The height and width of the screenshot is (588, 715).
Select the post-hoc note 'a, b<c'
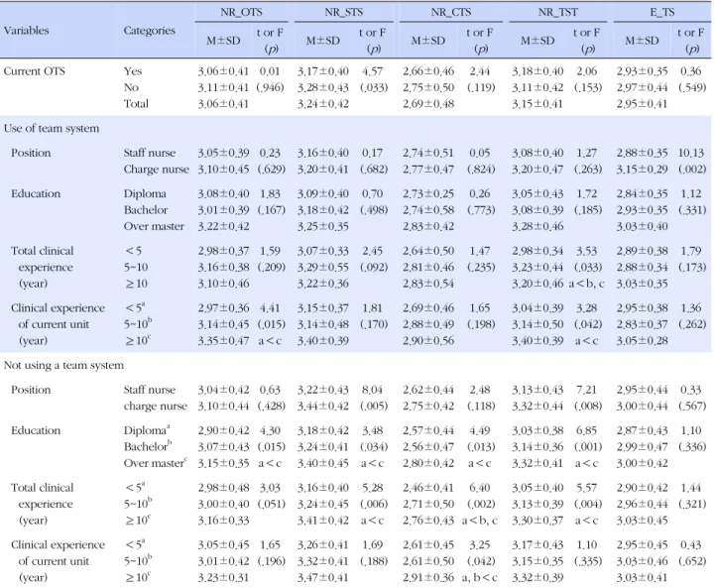pyautogui.click(x=479, y=577)
